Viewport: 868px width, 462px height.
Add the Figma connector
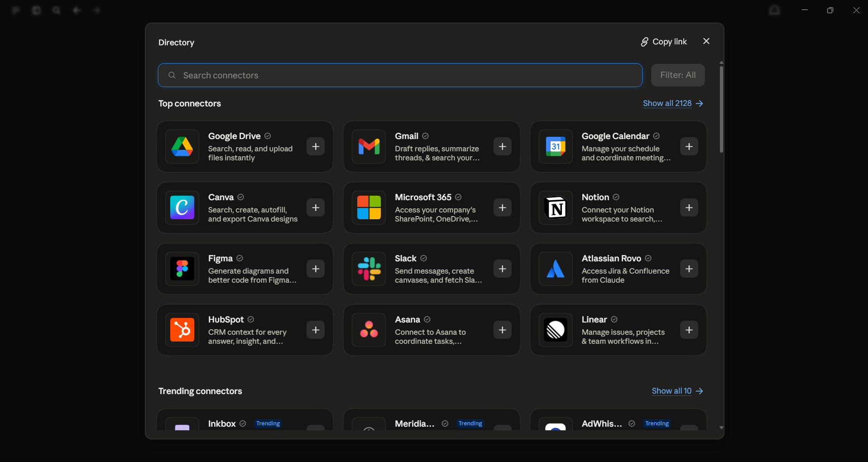pyautogui.click(x=316, y=269)
